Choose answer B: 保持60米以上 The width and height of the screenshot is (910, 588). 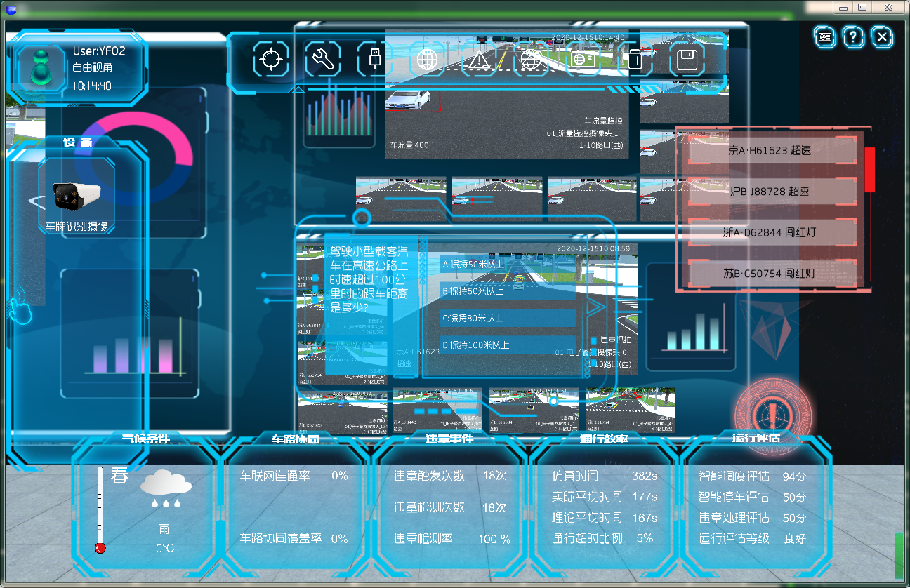[x=507, y=291]
